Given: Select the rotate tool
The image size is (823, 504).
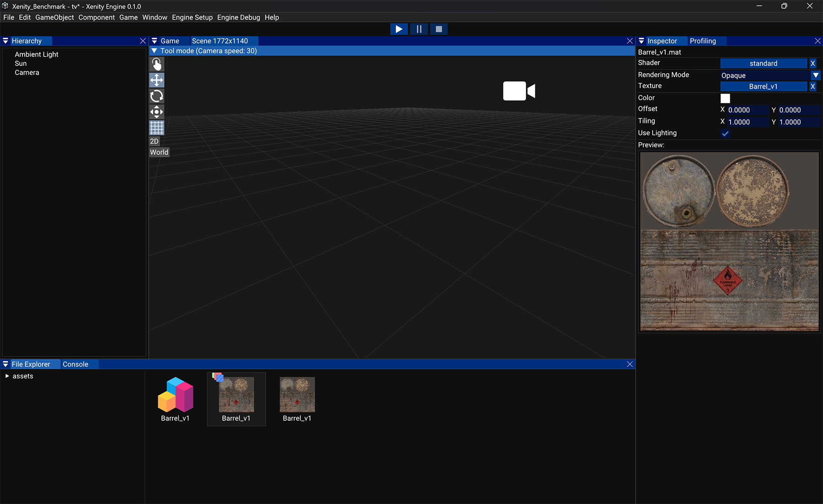Looking at the screenshot, I should (x=156, y=96).
